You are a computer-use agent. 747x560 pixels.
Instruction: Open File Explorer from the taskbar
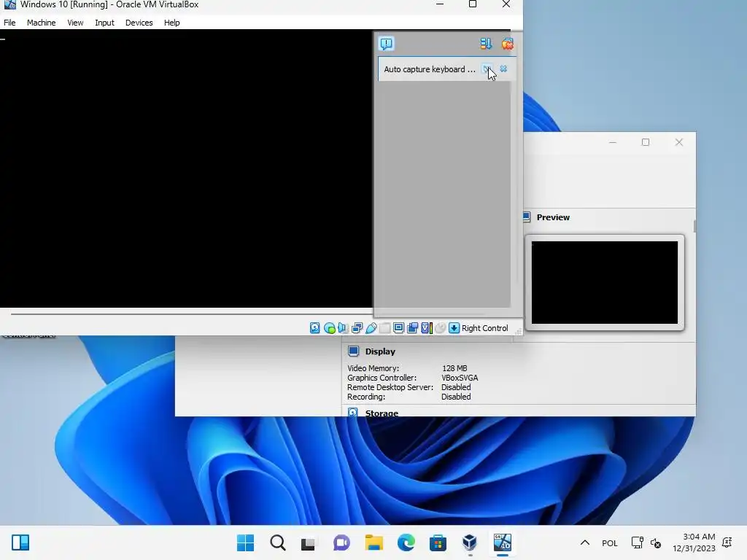374,542
